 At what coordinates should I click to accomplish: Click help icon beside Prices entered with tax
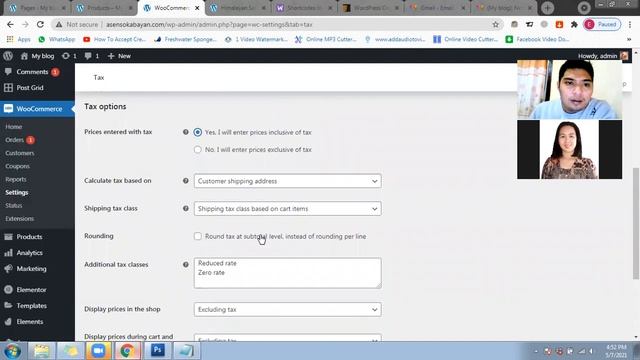[186, 132]
